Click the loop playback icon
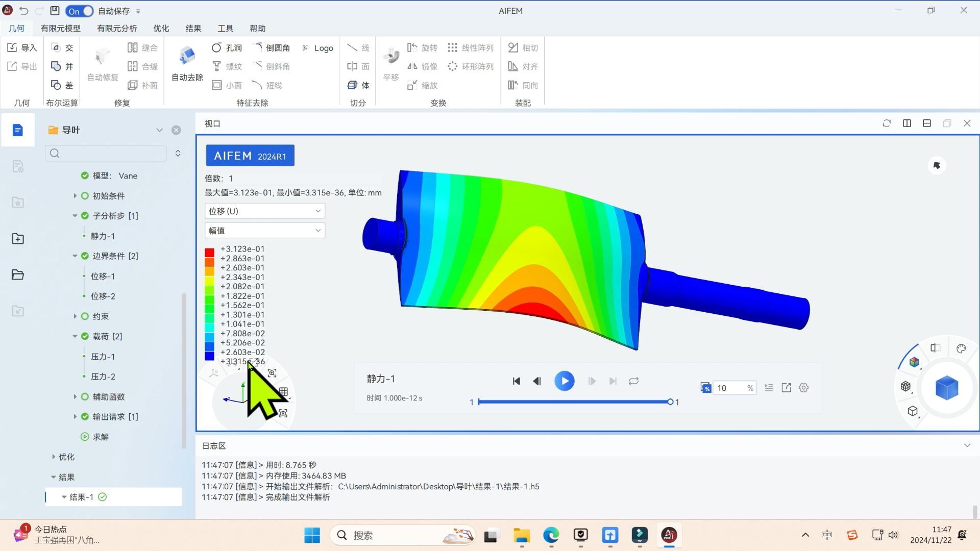 coord(633,381)
